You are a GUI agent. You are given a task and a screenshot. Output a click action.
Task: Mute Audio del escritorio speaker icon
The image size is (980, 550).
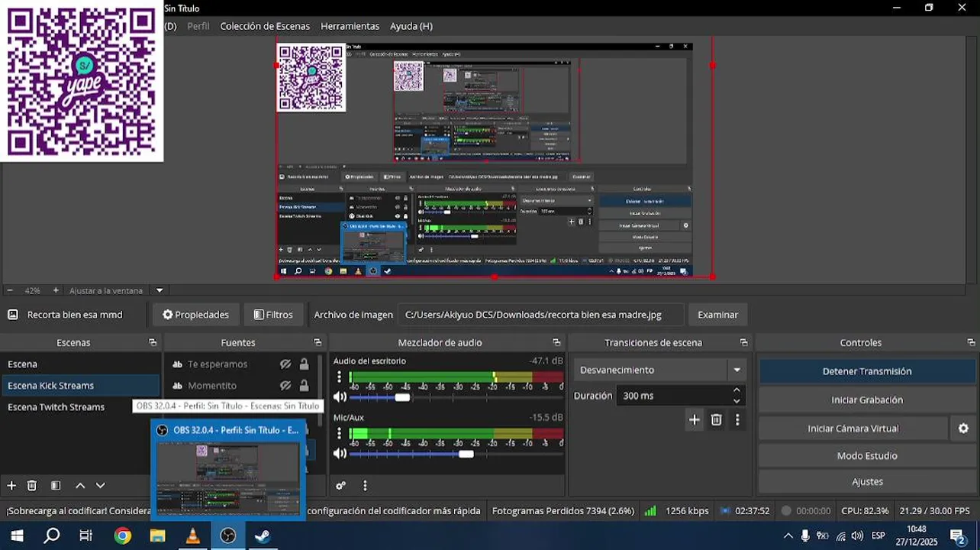[x=340, y=397]
